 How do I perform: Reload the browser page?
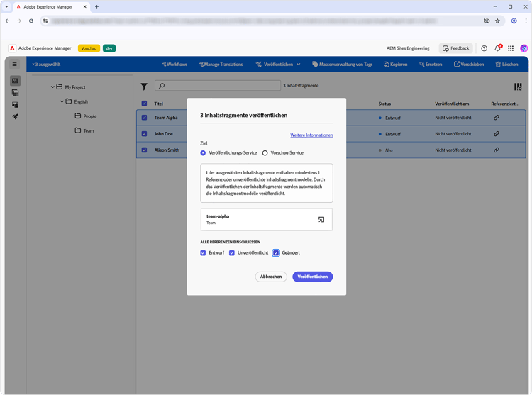pyautogui.click(x=31, y=21)
